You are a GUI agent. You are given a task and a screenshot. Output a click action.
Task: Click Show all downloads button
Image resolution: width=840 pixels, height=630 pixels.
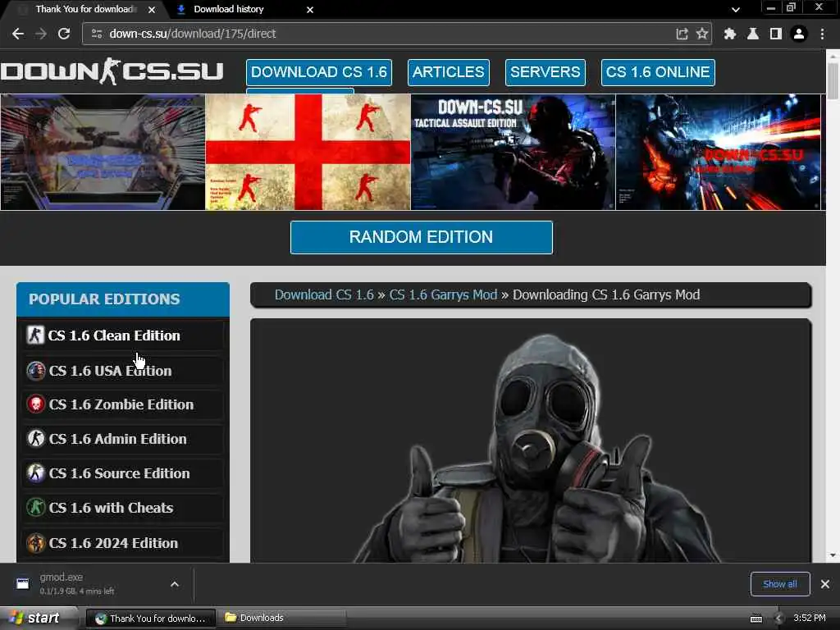click(779, 584)
